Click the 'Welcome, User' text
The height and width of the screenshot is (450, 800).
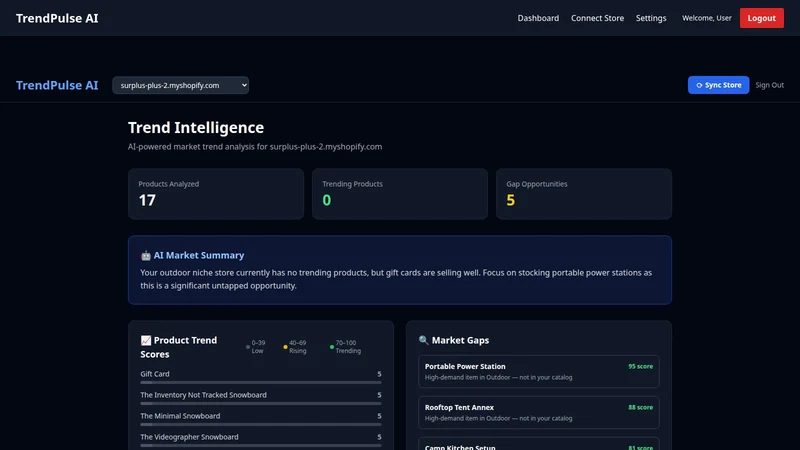point(707,18)
